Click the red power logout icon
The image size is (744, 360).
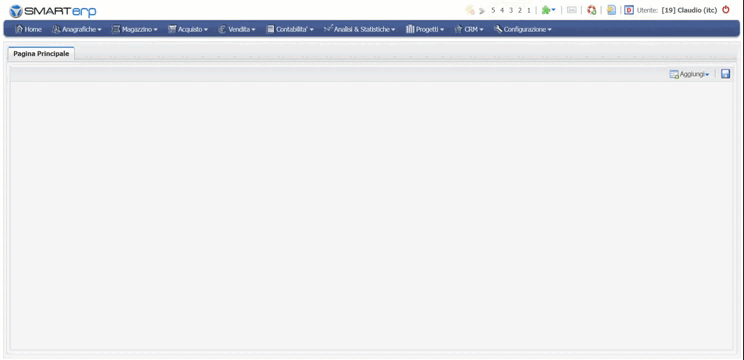click(x=725, y=9)
